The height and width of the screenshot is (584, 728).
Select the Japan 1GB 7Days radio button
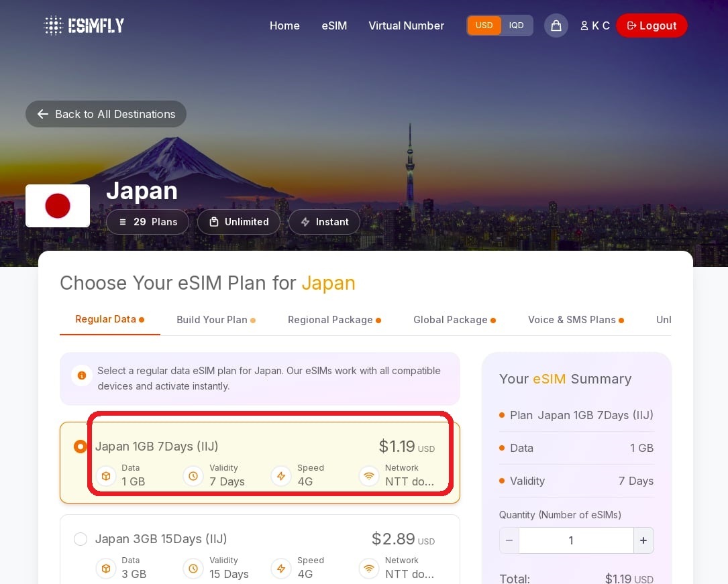81,447
